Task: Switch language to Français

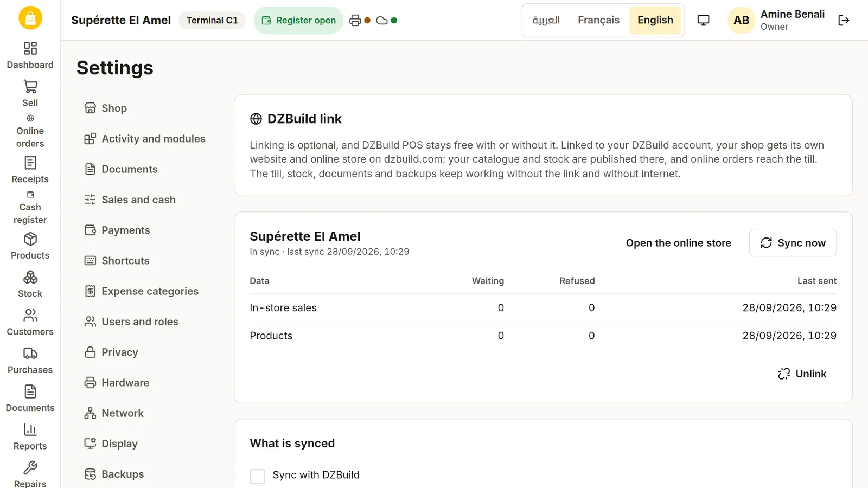Action: [x=598, y=20]
